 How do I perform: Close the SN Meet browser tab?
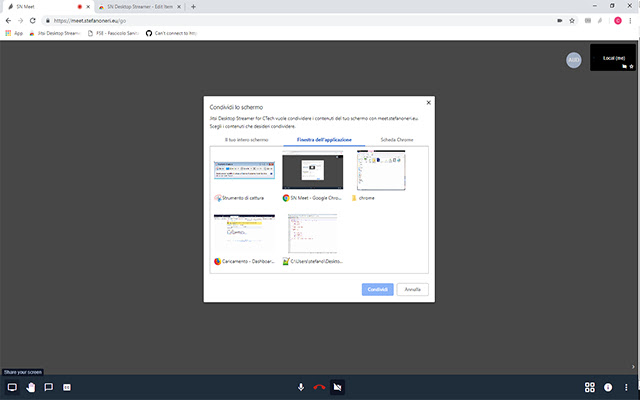tap(88, 7)
